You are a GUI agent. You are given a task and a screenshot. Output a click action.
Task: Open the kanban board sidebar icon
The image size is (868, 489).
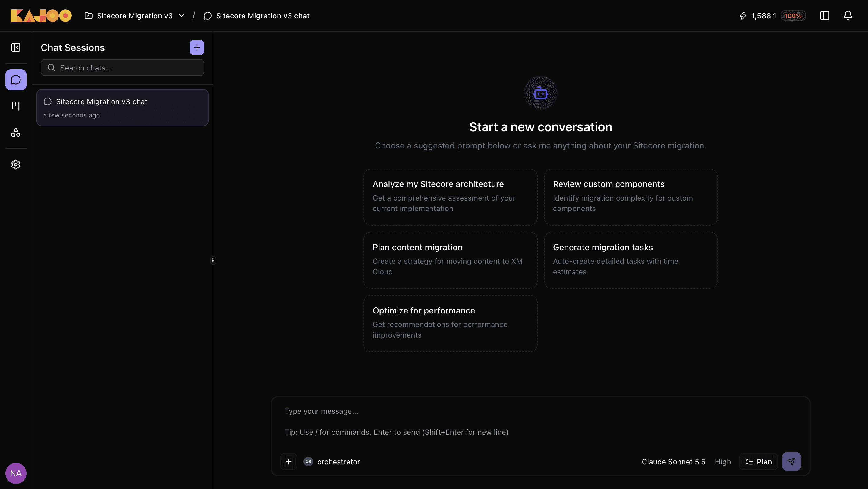(16, 106)
